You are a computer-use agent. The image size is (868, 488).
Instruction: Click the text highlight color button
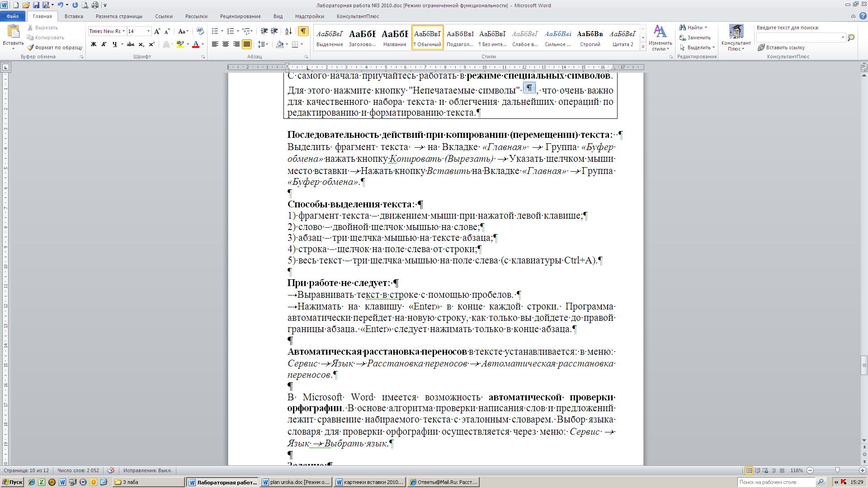click(x=180, y=44)
